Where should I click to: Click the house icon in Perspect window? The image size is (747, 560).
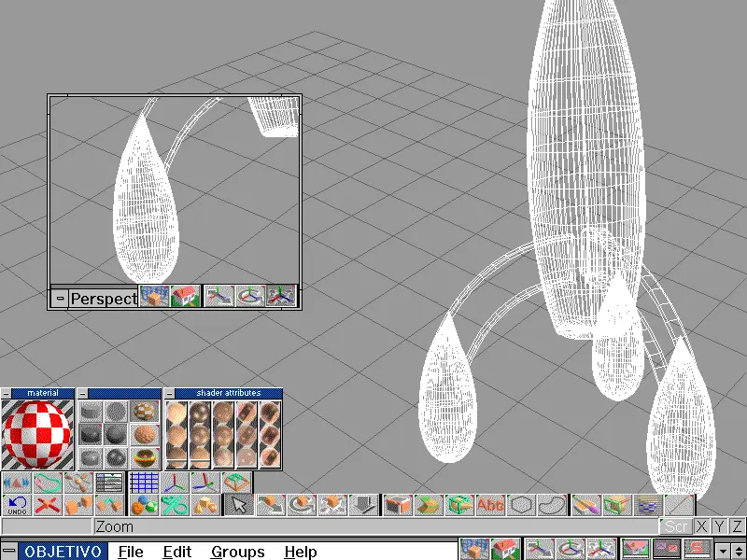pyautogui.click(x=186, y=297)
